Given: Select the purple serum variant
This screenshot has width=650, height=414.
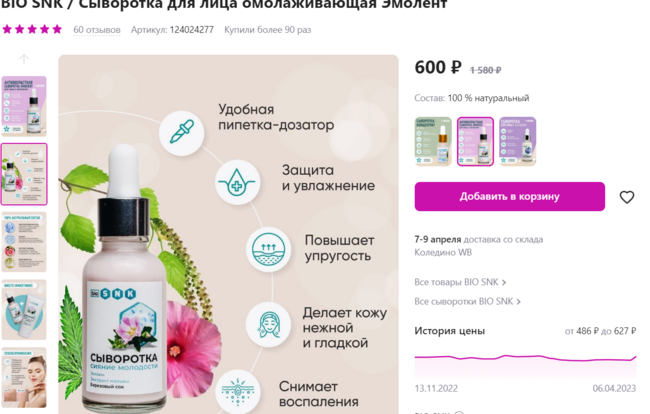Looking at the screenshot, I should [x=518, y=141].
